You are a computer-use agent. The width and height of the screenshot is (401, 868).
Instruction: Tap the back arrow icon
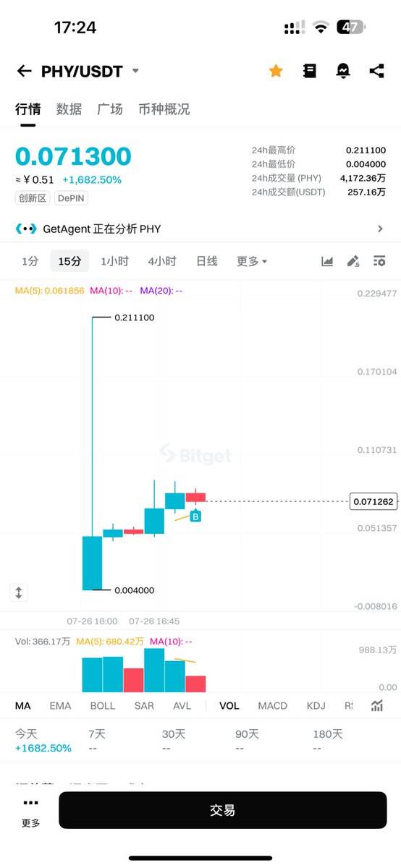[x=24, y=71]
